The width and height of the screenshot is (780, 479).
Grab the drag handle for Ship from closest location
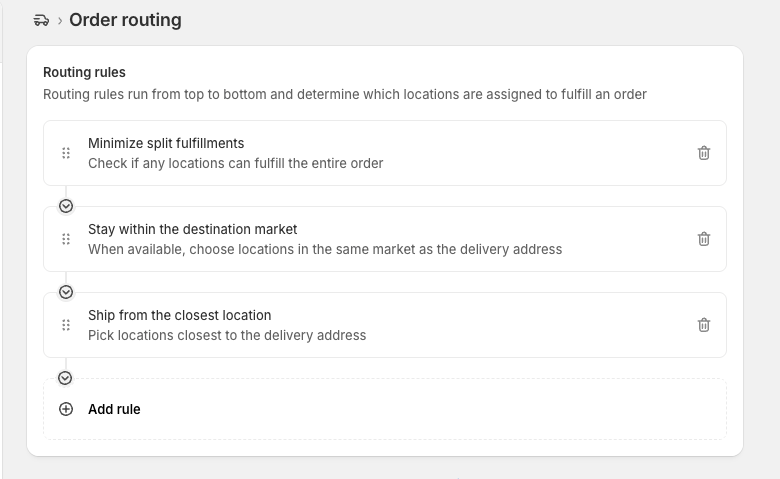tap(66, 325)
